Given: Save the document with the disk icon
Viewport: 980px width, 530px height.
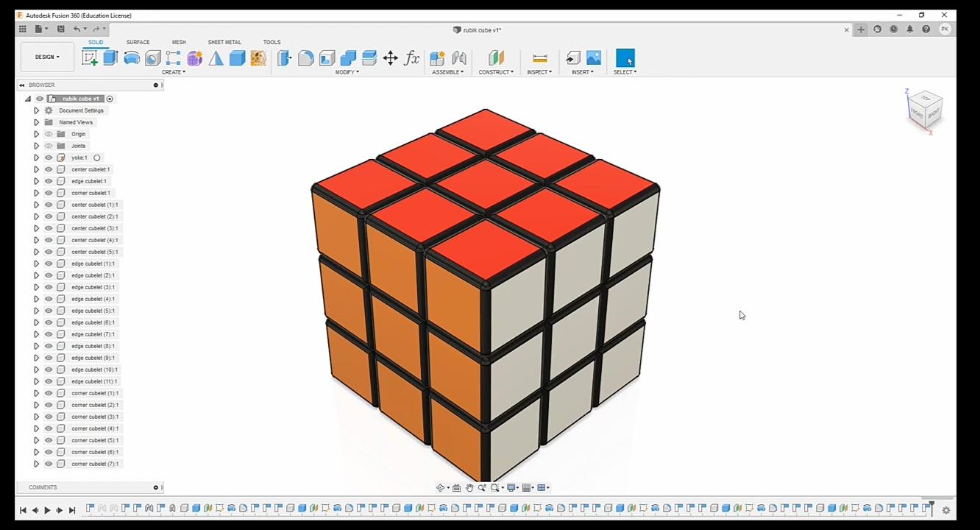Looking at the screenshot, I should click(61, 29).
